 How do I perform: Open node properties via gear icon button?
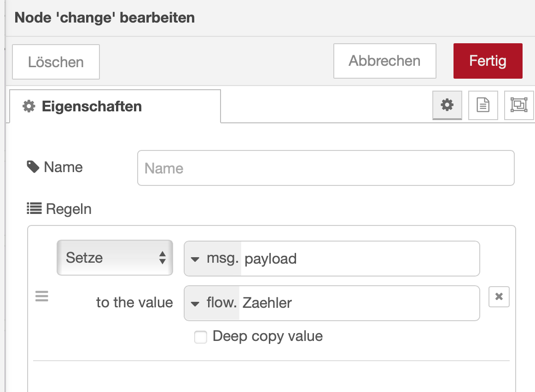[x=447, y=105]
